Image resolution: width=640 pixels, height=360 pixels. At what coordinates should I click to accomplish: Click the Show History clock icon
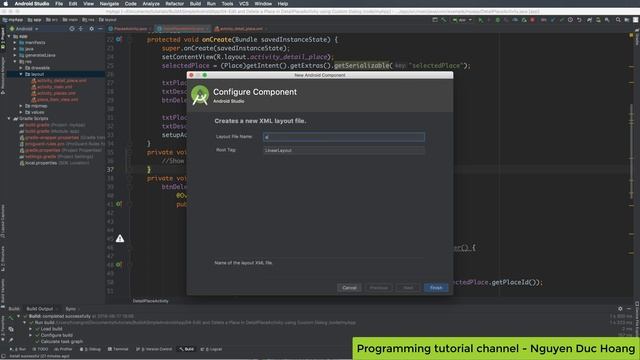pos(570,20)
